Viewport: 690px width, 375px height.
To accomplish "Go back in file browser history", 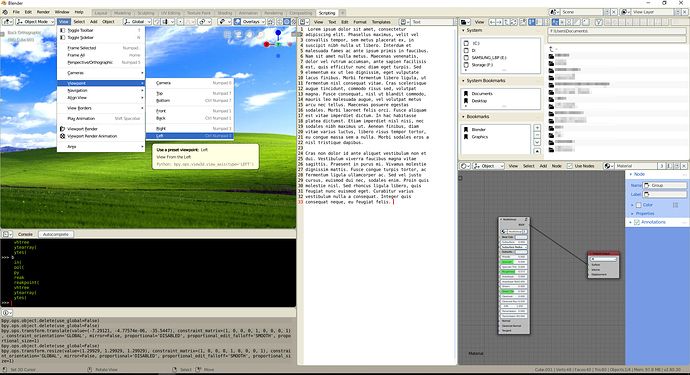I will tap(492, 22).
